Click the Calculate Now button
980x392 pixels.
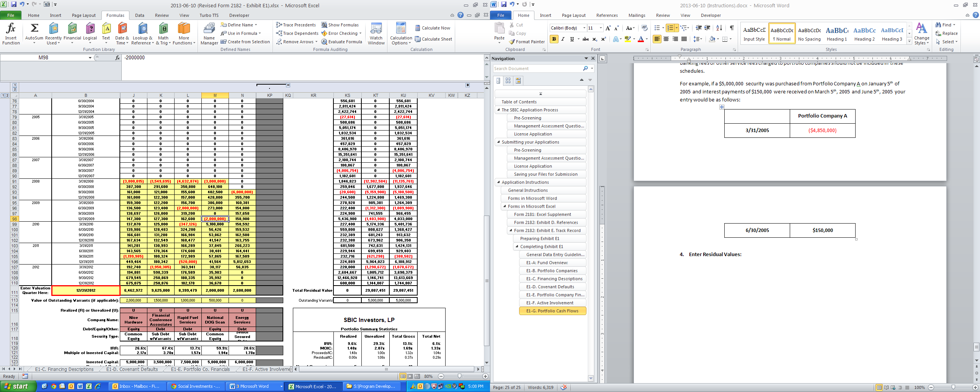[433, 28]
